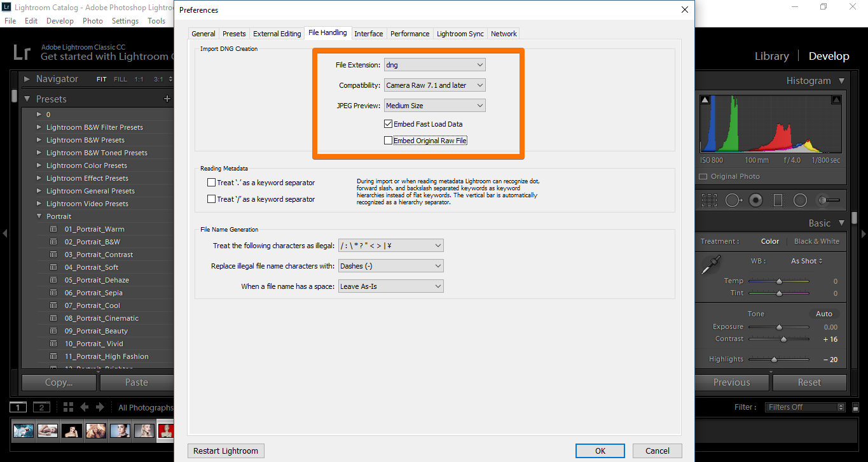Image resolution: width=868 pixels, height=462 pixels.
Task: Select the Spot Removal tool
Action: (x=734, y=200)
